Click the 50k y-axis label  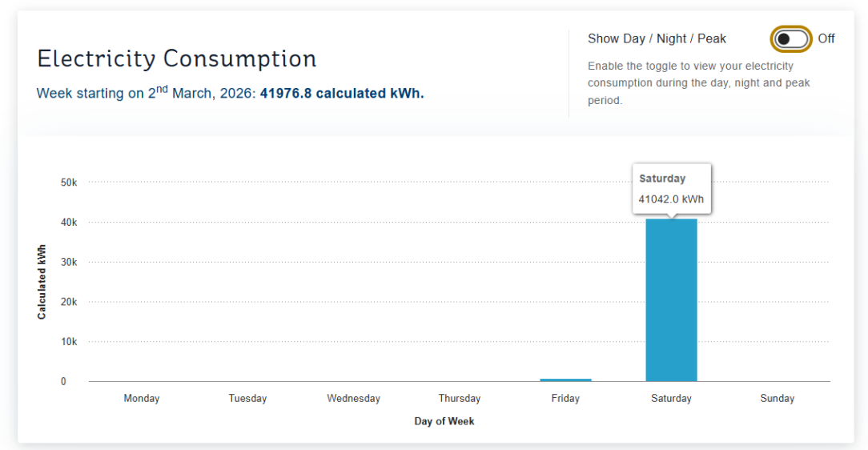(69, 183)
